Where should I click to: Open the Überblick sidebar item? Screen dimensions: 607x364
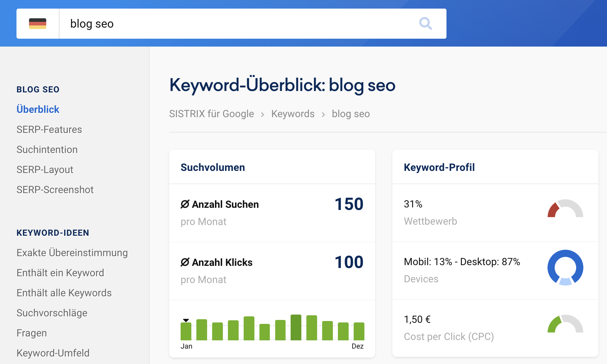(x=38, y=109)
